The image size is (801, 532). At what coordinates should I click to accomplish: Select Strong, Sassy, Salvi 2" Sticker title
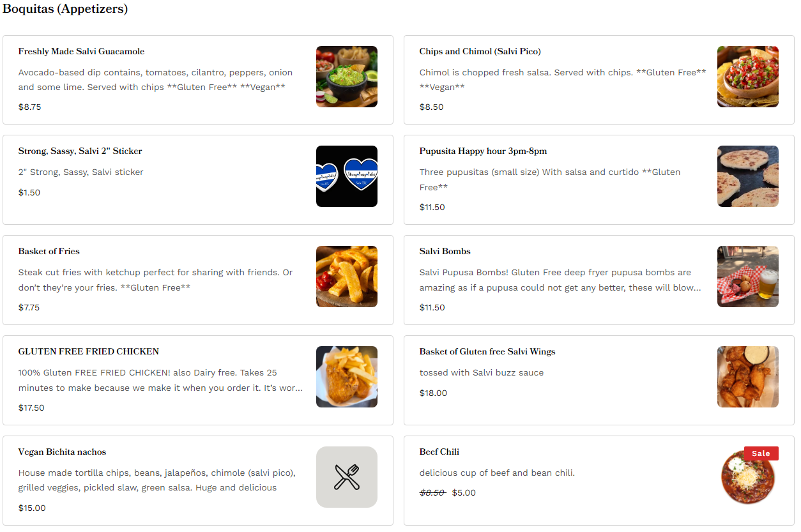[x=80, y=151]
